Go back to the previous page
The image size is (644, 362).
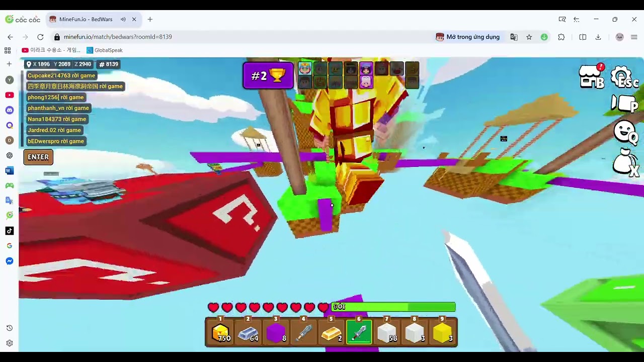click(10, 37)
